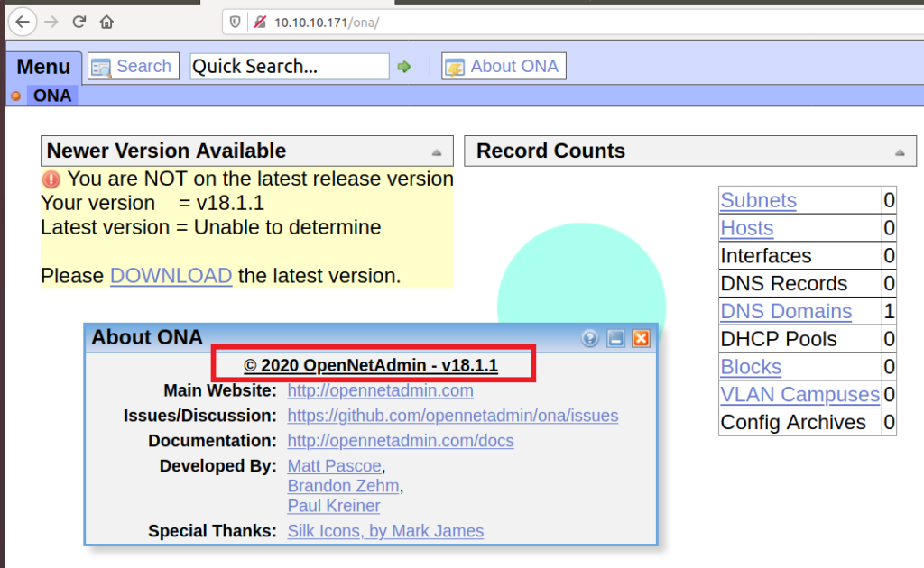Open the Blocks link
Screen dimensions: 924x568
(x=751, y=367)
